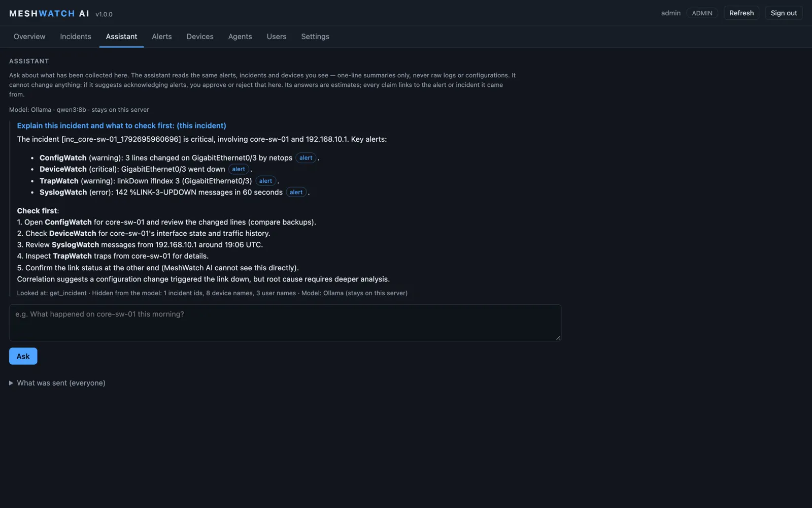Image resolution: width=812 pixels, height=508 pixels.
Task: Open the Overview tab
Action: (x=29, y=37)
